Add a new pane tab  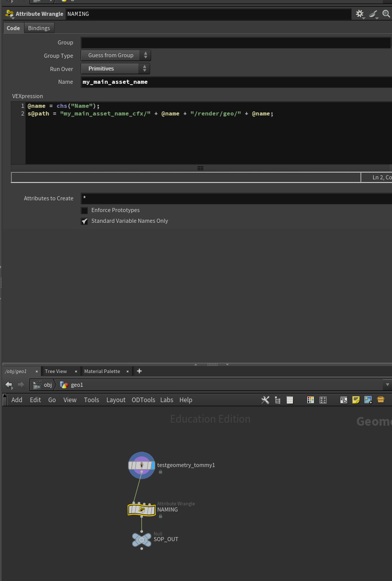tap(139, 371)
